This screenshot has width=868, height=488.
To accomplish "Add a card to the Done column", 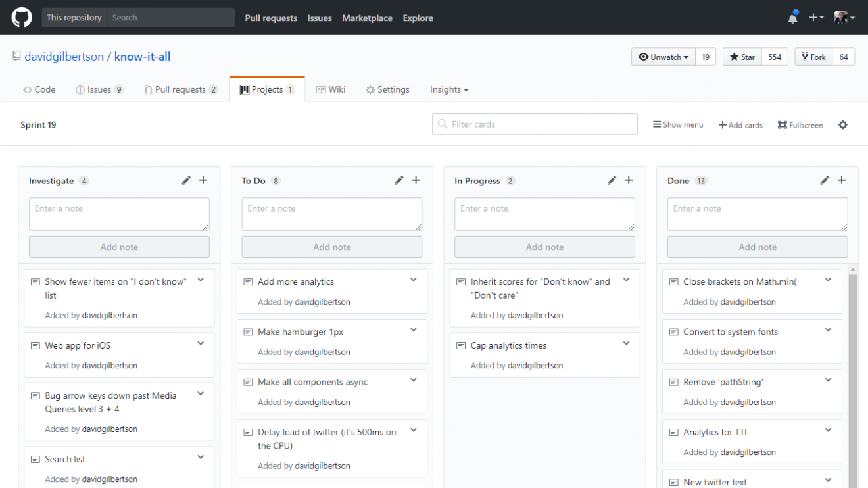I will pyautogui.click(x=842, y=180).
